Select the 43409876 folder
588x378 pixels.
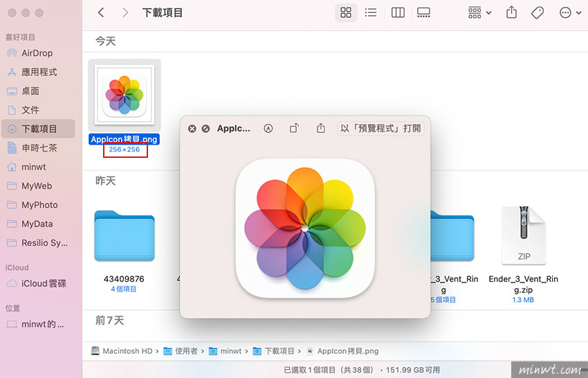pyautogui.click(x=124, y=236)
